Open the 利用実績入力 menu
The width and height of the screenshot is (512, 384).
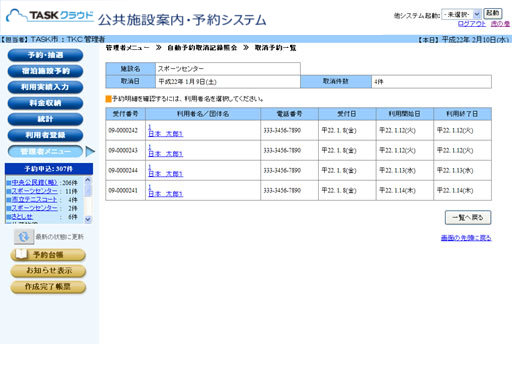click(45, 87)
